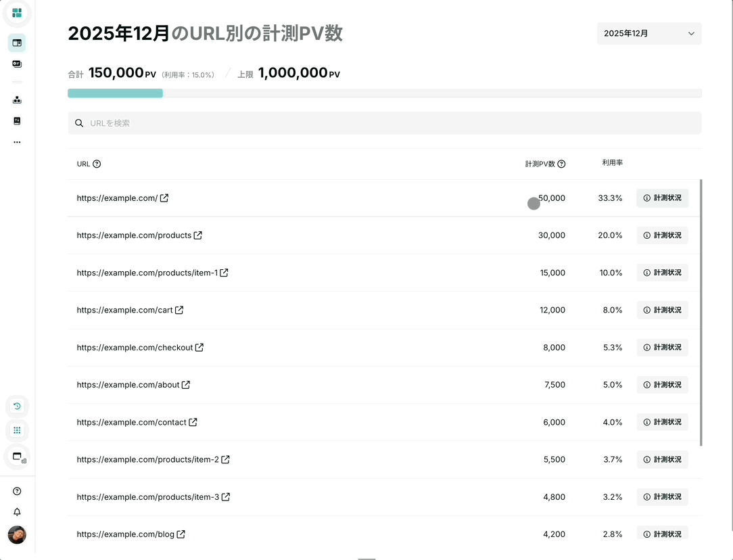The height and width of the screenshot is (560, 733).
Task: Open the apps grid icon
Action: (x=17, y=431)
